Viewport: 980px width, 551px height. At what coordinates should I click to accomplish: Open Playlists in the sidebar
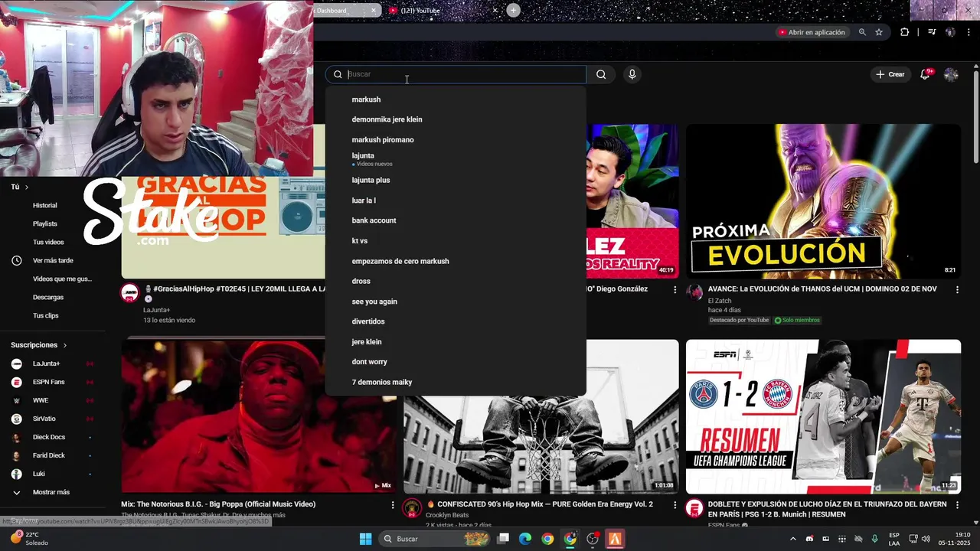click(x=44, y=223)
